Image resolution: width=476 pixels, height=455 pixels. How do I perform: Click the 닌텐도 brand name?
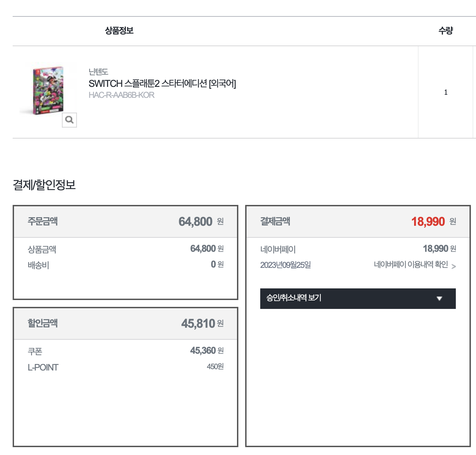(x=98, y=72)
